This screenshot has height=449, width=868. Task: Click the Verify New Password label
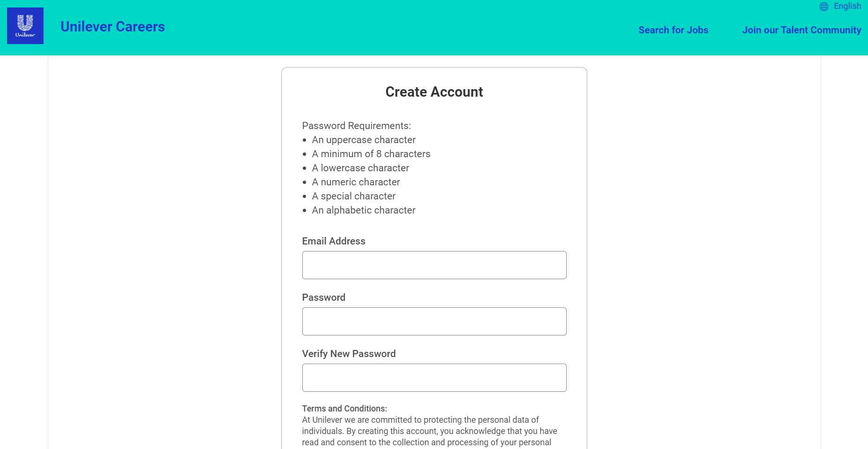tap(349, 354)
